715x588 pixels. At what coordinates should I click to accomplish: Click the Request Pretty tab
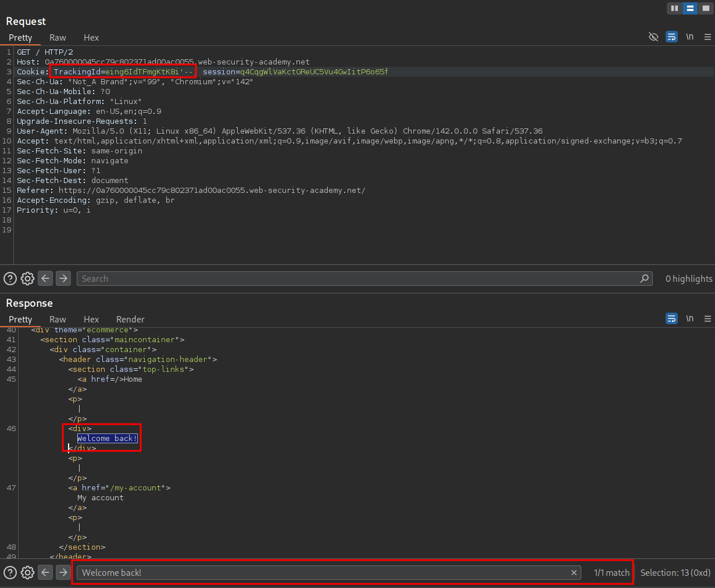[20, 38]
